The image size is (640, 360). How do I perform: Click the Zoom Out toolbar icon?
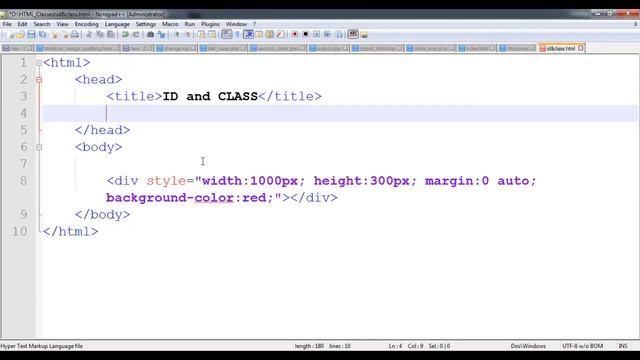[188, 35]
